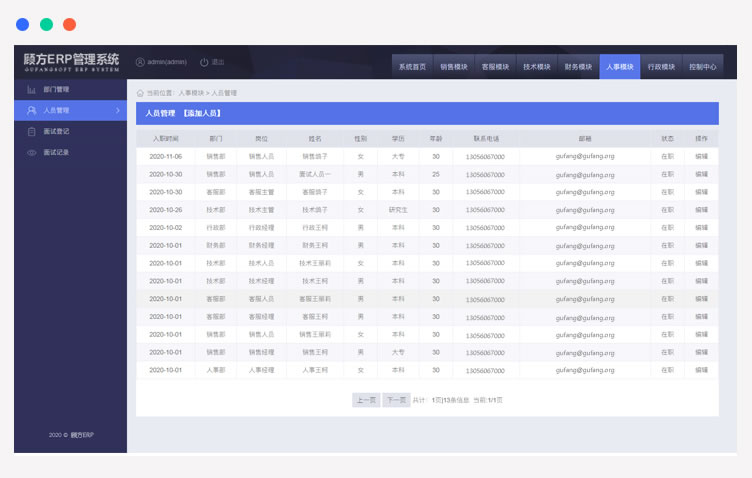
Task: Switch to the 客服模块 tab
Action: [495, 67]
